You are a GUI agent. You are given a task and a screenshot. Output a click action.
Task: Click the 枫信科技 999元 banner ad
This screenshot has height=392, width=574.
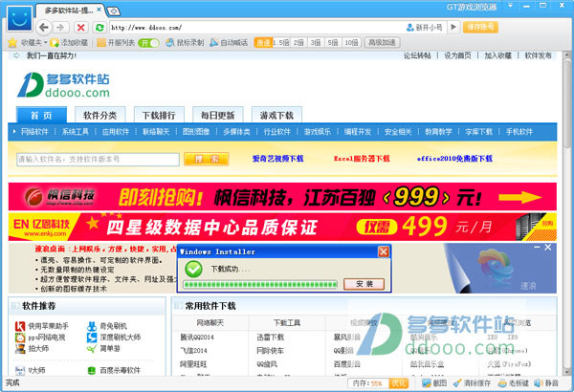tap(282, 197)
